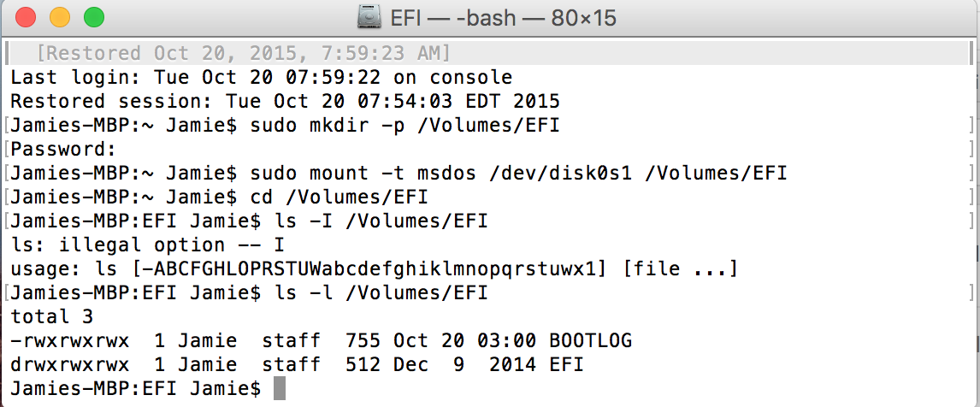Click the right bracket marker on mount line
Viewport: 980px width, 407px height.
point(971,174)
